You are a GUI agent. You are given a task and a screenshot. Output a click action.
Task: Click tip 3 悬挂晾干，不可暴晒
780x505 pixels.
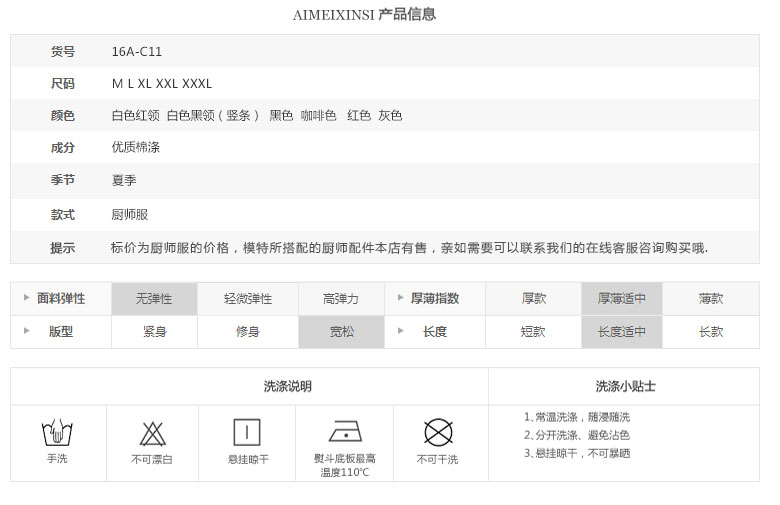click(577, 453)
